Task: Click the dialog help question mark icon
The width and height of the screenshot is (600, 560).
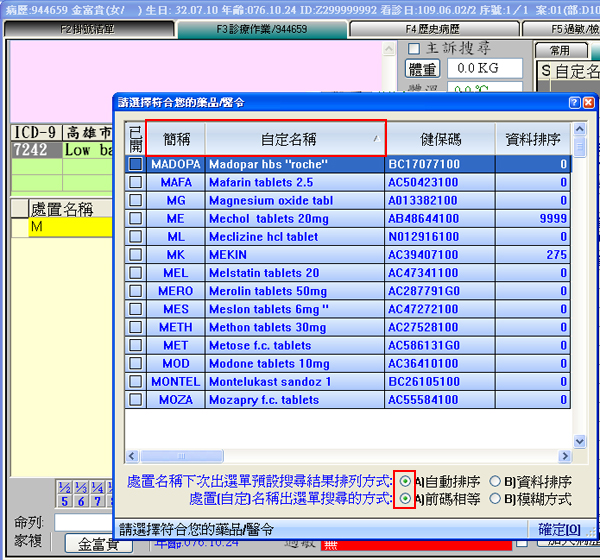Action: (574, 102)
